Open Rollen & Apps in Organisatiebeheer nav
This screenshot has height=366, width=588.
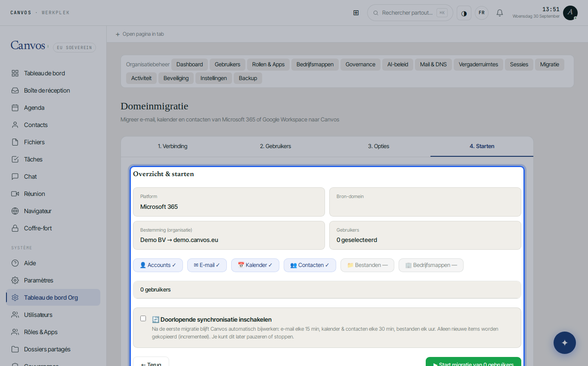(x=269, y=65)
